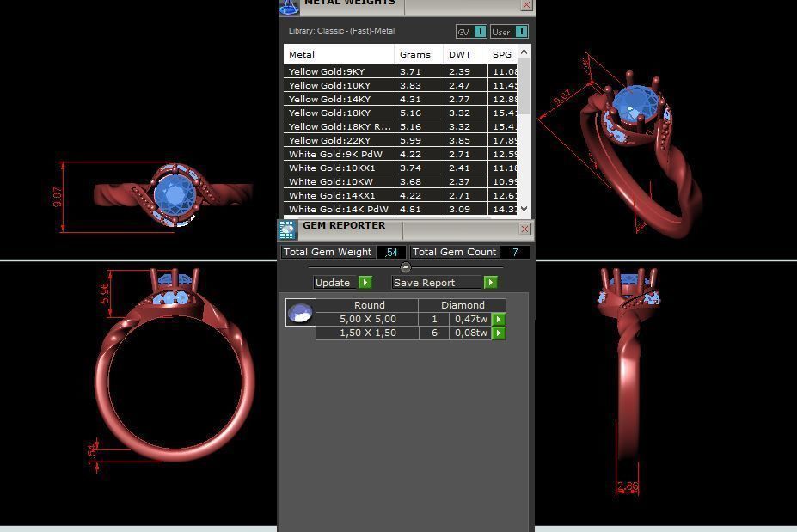Click the 9.07 dimension in top view
This screenshot has width=797, height=532.
coord(58,197)
